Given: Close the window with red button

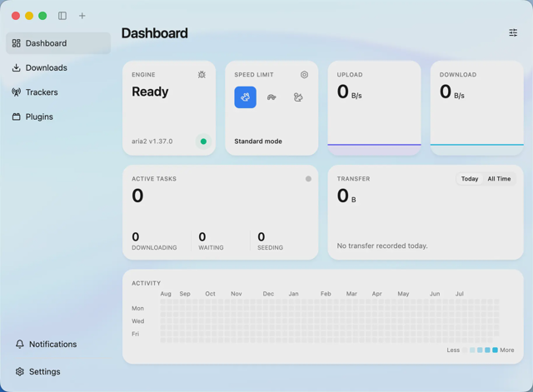Looking at the screenshot, I should (x=16, y=16).
